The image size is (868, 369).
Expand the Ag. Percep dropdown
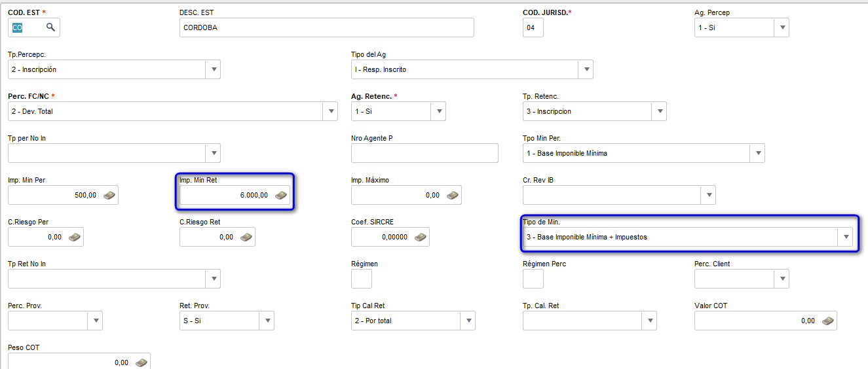(x=782, y=27)
